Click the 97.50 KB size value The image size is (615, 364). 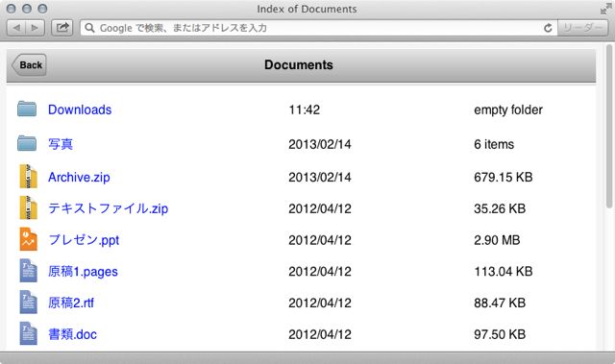pyautogui.click(x=500, y=334)
